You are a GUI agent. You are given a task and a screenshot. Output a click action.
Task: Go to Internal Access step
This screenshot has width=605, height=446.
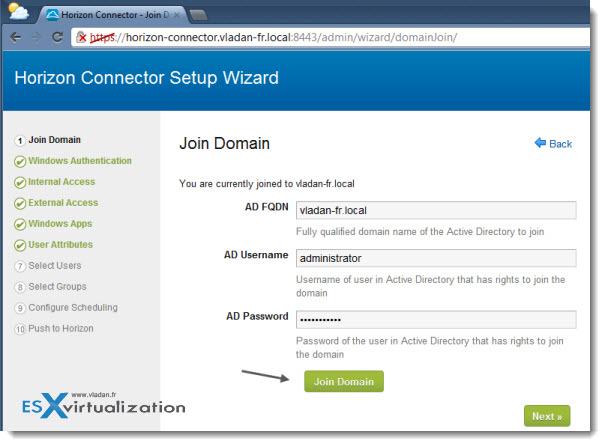61,181
